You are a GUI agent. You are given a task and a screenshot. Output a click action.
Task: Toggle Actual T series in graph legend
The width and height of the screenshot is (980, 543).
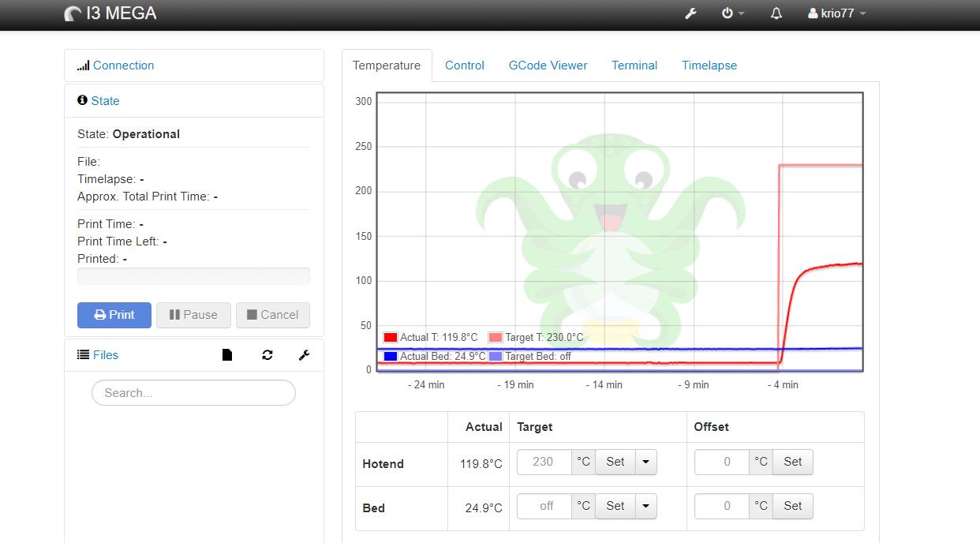tap(432, 338)
